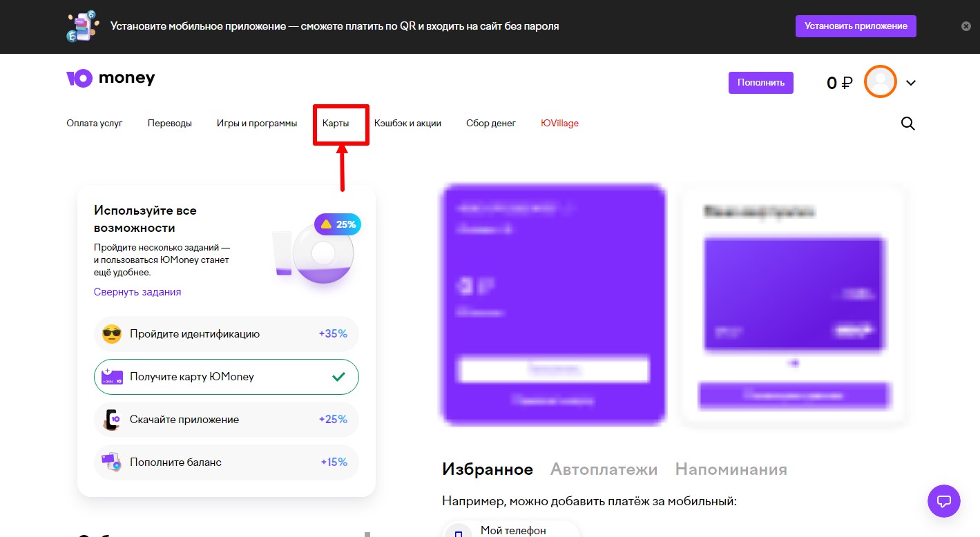The width and height of the screenshot is (980, 537).
Task: Open the Пополните баланс task
Action: tap(227, 462)
